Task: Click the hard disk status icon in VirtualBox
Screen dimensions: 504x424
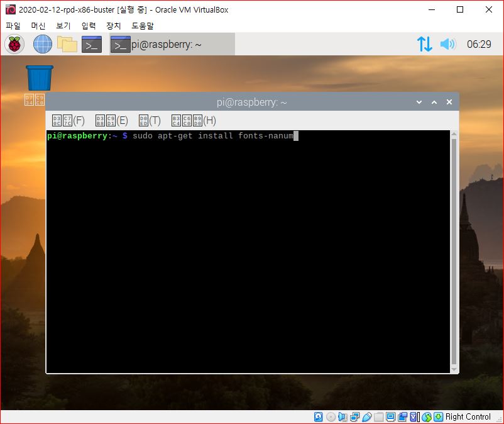Action: (x=318, y=416)
